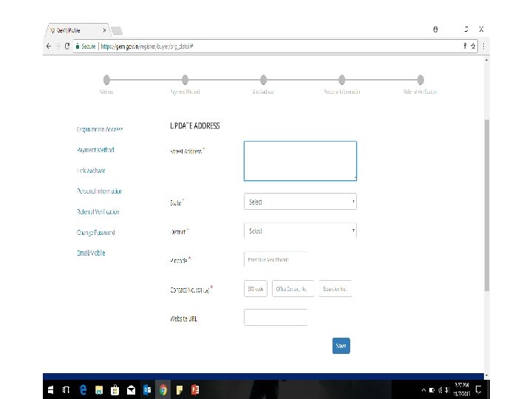The image size is (532, 399).
Task: Click the scrollbar down arrow
Action: click(x=486, y=375)
